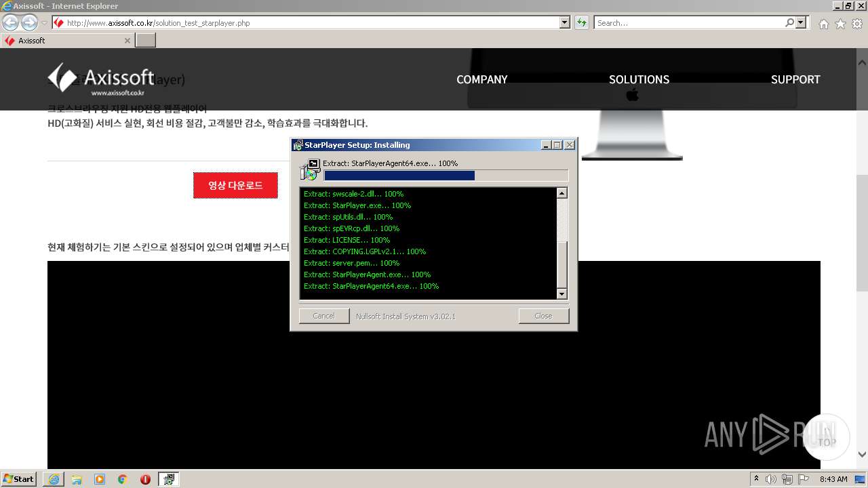868x488 pixels.
Task: Select log line 'Extract: LICENSE... 100%'
Action: [347, 240]
